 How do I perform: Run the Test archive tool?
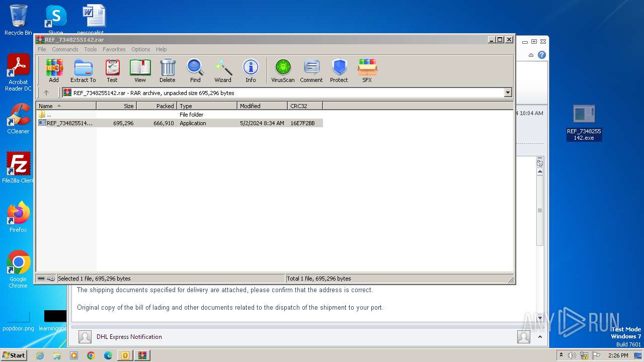112,71
